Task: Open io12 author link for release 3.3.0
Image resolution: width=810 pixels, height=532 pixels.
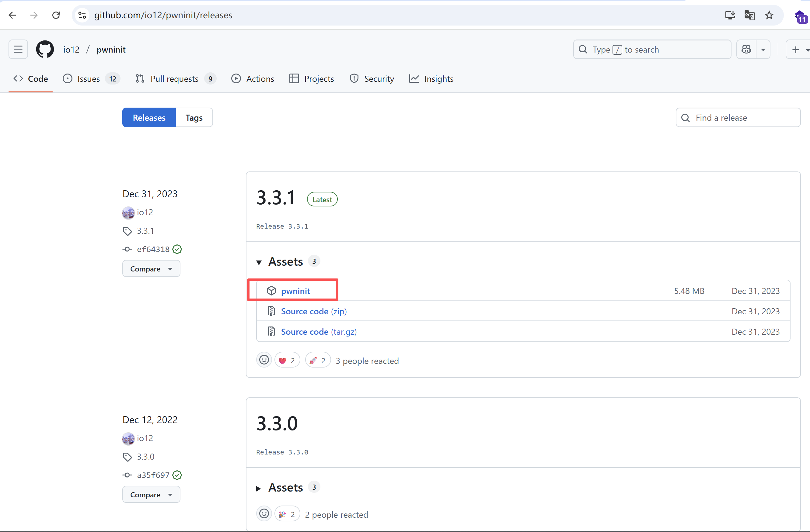Action: tap(145, 438)
